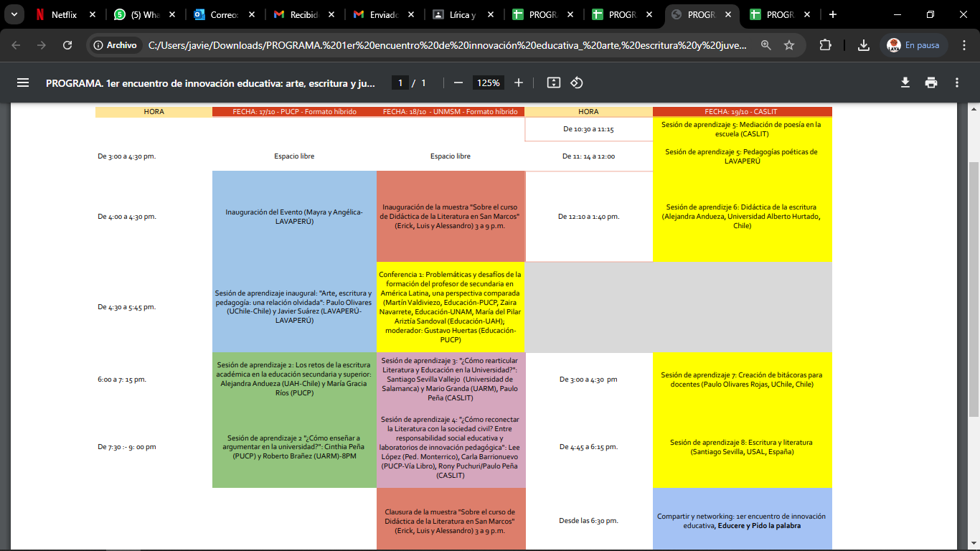The image size is (980, 551).
Task: Click the PDF zoom in plus button
Action: tap(519, 83)
